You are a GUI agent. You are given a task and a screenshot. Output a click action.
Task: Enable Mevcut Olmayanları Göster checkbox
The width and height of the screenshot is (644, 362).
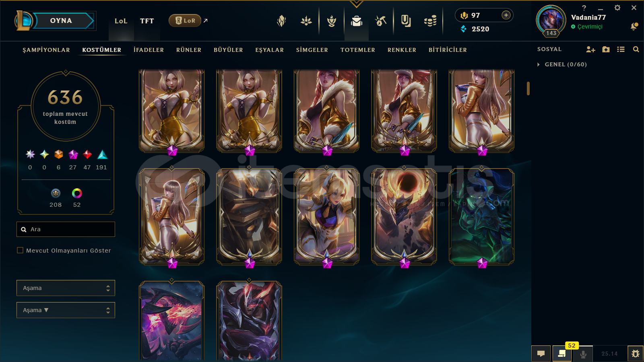click(x=20, y=250)
